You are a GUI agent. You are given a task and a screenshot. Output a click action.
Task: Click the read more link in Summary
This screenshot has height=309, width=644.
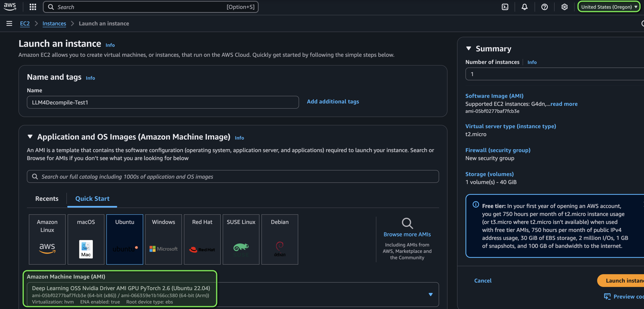pos(564,104)
